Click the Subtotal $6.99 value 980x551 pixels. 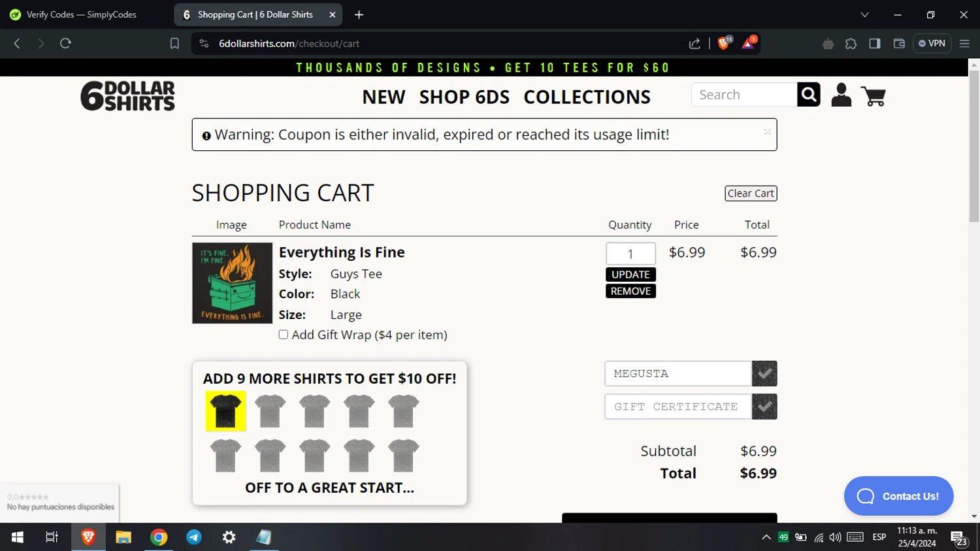tap(758, 451)
